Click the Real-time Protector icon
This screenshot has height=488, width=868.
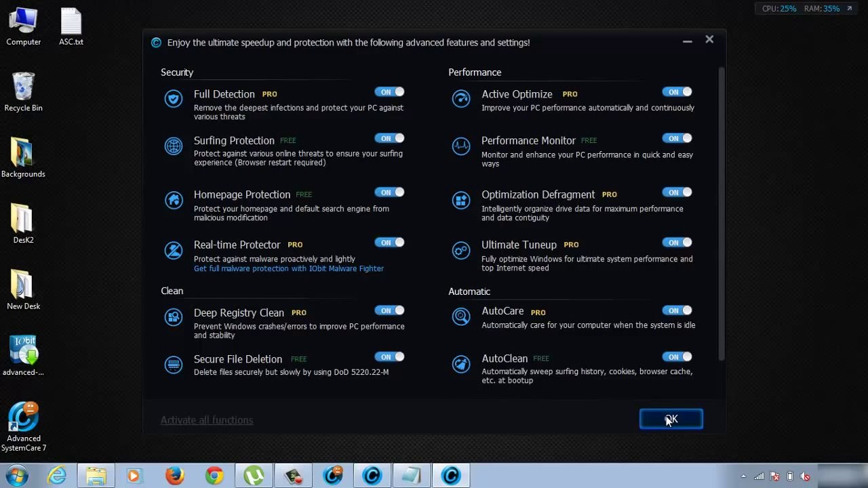pos(174,250)
